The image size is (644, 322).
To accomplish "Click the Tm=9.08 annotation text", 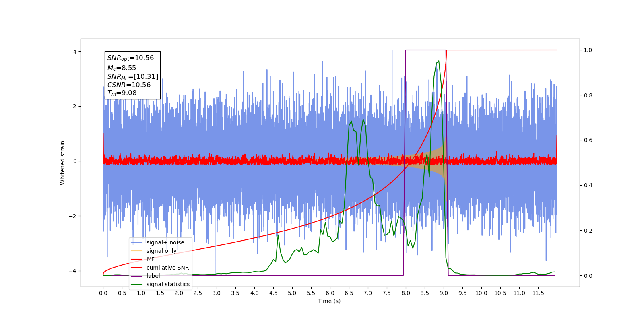I will click(x=122, y=93).
